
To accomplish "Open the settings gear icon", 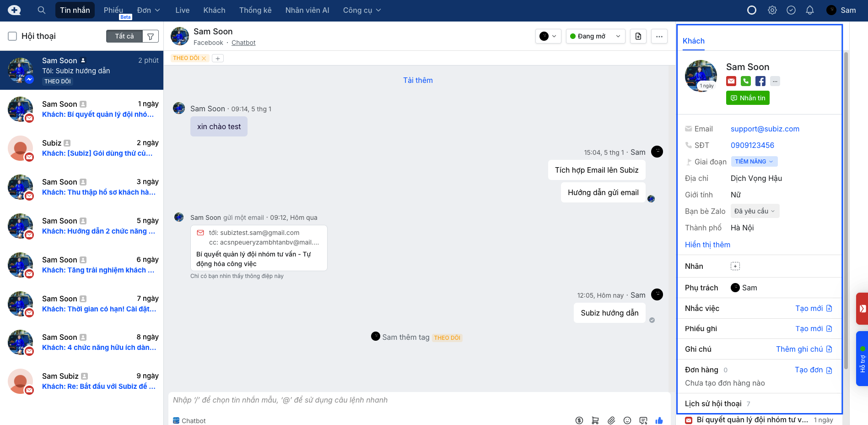I will (x=772, y=10).
